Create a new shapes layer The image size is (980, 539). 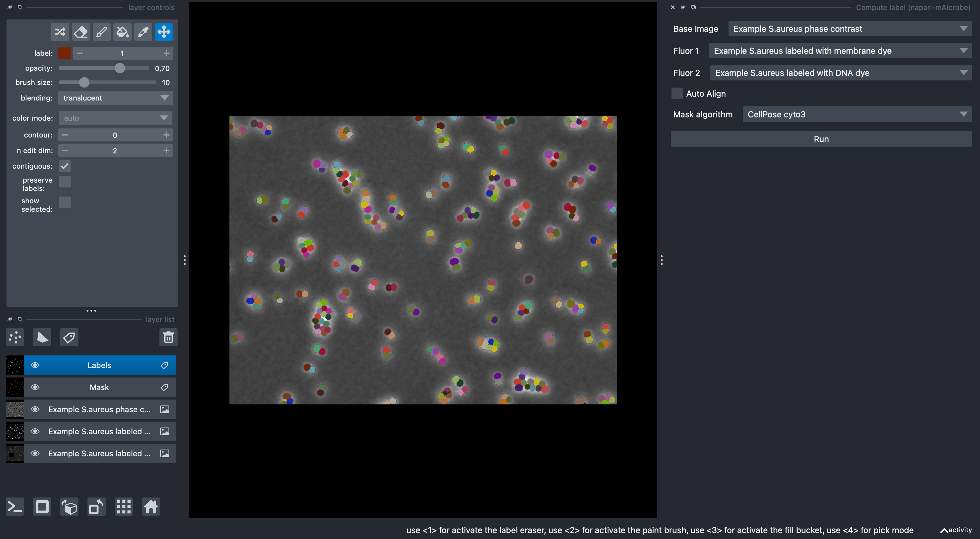[x=42, y=337]
